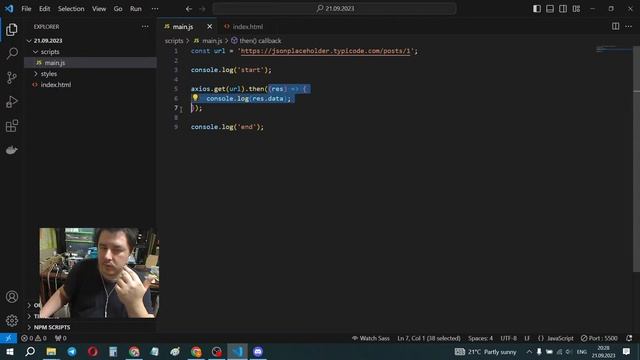Open Run and Debug view
The height and width of the screenshot is (360, 640).
click(x=12, y=102)
